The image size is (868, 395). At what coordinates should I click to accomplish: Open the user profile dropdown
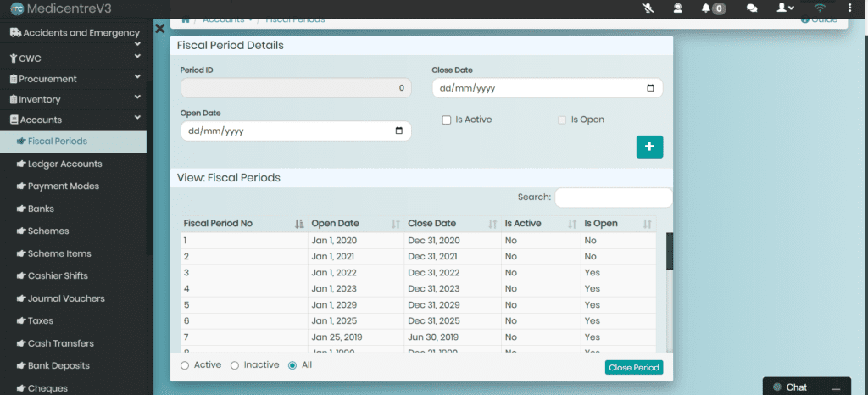point(785,8)
